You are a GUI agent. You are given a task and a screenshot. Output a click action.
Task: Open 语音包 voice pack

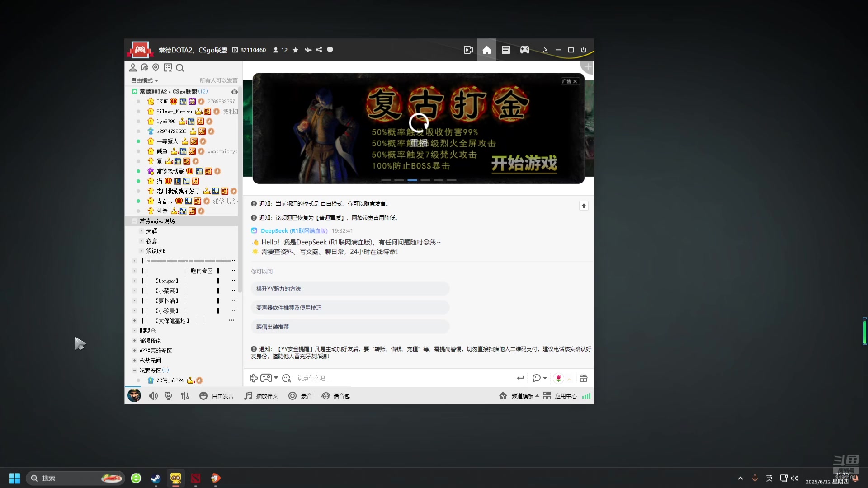335,396
